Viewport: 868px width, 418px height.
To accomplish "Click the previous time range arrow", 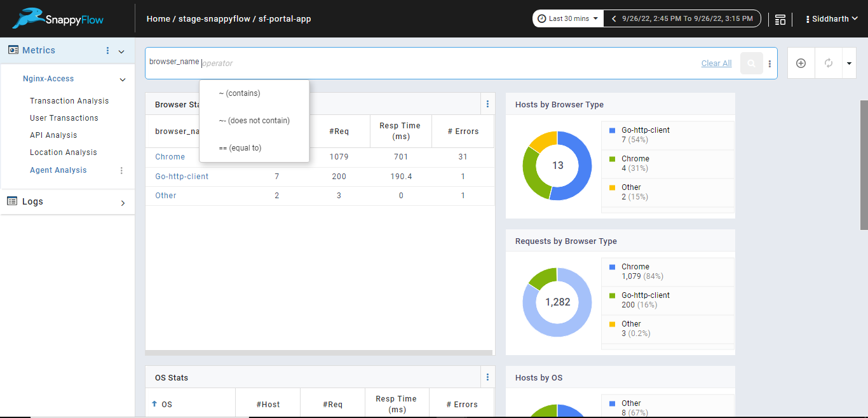I will coord(614,18).
